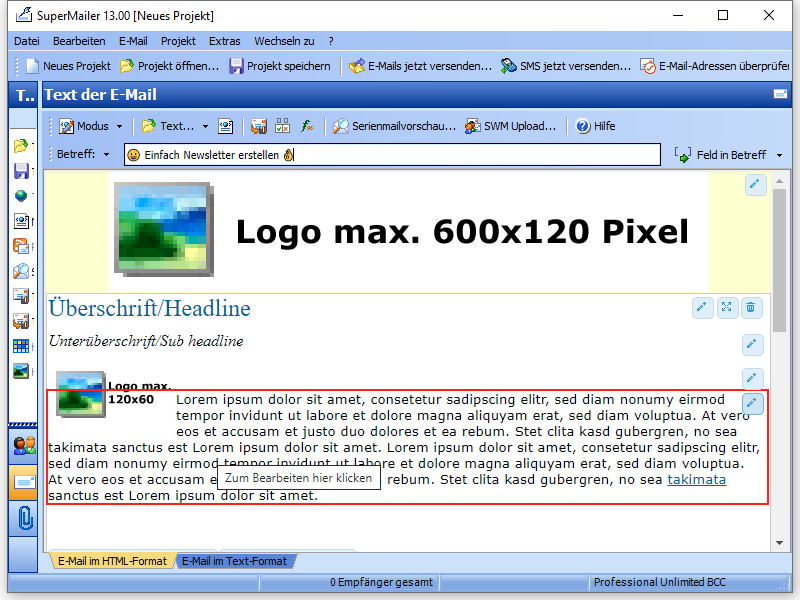Click the magnifier icon in left sidebar
This screenshot has width=800, height=600.
(21, 271)
